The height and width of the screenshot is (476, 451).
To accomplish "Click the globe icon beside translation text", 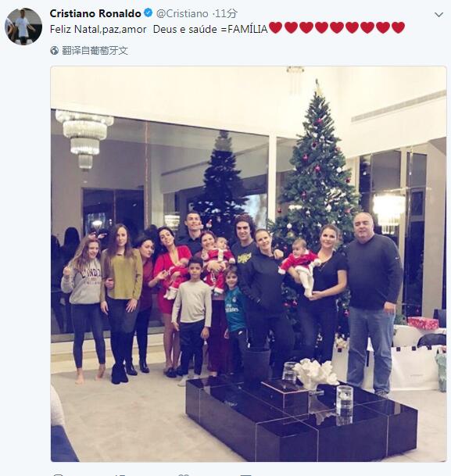I will (55, 50).
